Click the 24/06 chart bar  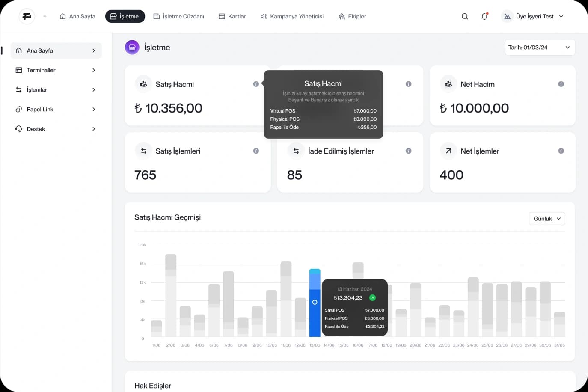[x=473, y=307]
